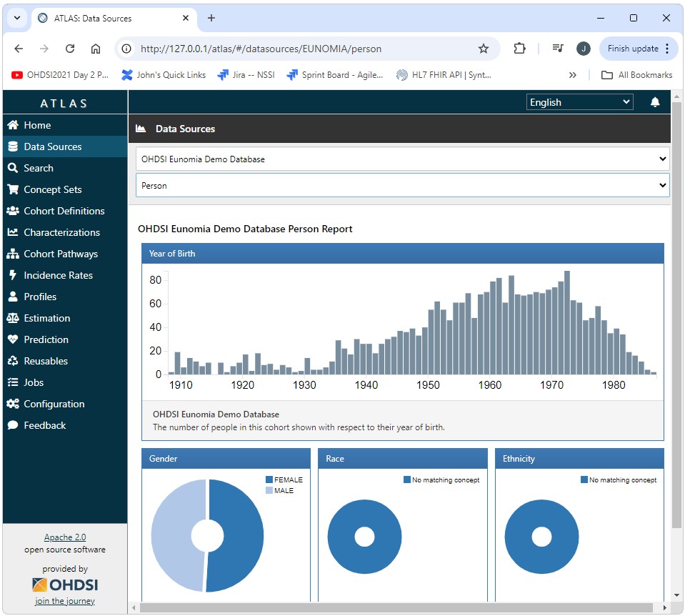Click the Search magnifier icon in sidebar
The width and height of the screenshot is (685, 616).
[13, 168]
